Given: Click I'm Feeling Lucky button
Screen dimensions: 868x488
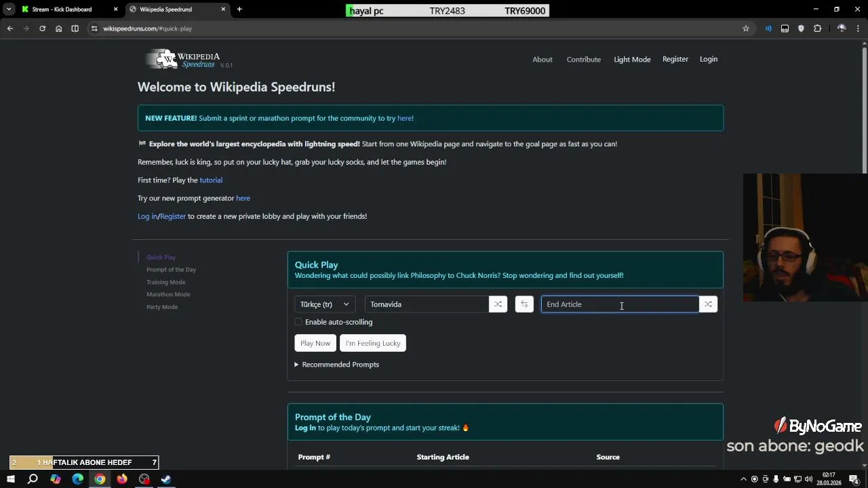Looking at the screenshot, I should tap(373, 343).
